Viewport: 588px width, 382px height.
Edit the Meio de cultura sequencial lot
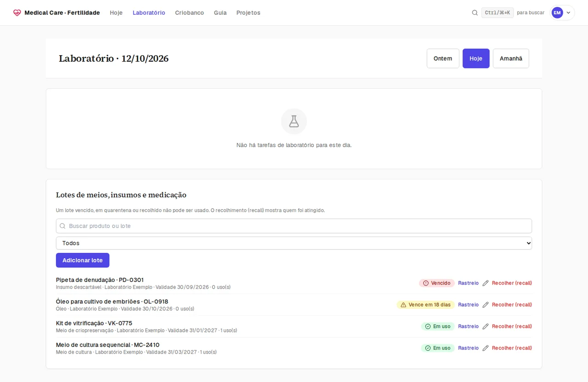(486, 348)
